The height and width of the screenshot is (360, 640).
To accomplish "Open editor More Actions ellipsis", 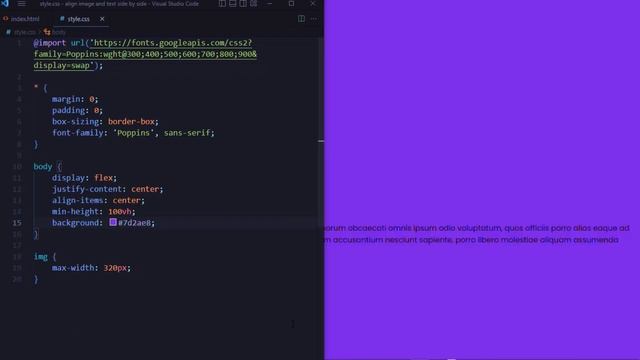I will 313,19.
